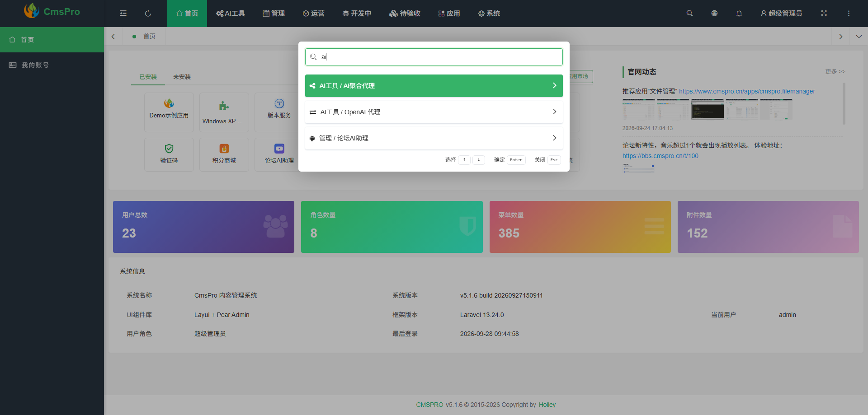Click the list icon on 菜单数量 card
Image resolution: width=868 pixels, height=415 pixels.
[654, 226]
